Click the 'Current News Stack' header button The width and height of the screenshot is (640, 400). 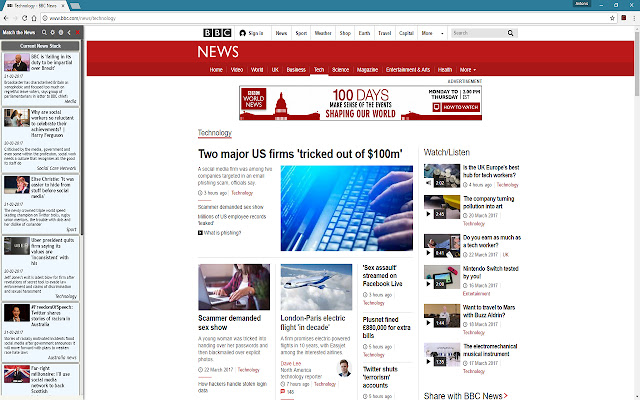click(x=40, y=46)
